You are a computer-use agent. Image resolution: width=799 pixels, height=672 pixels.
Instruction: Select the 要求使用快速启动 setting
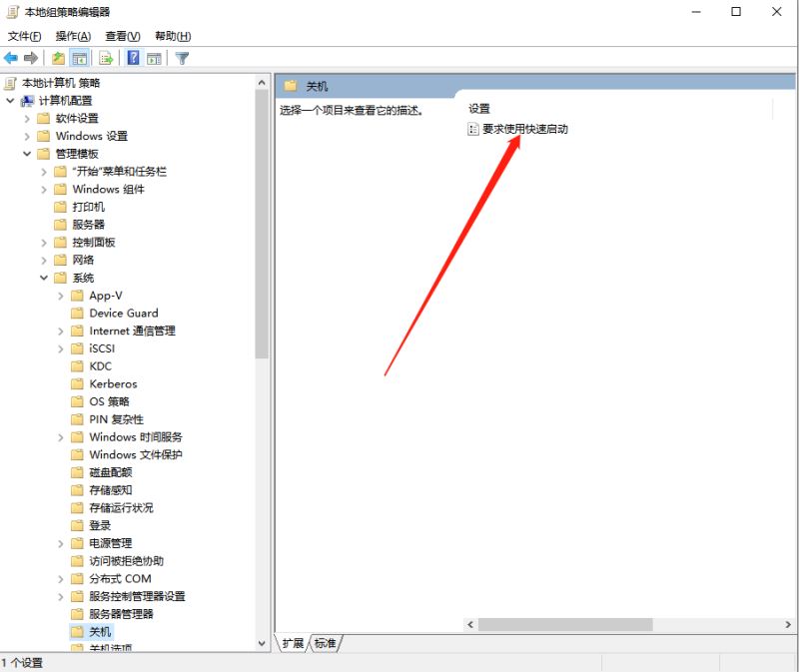525,129
